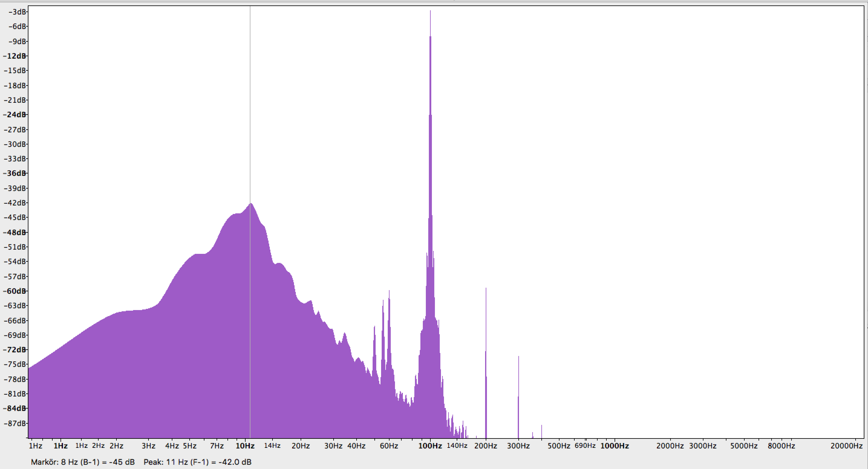
Task: Click the 14Hz frequency label
Action: tap(272, 445)
